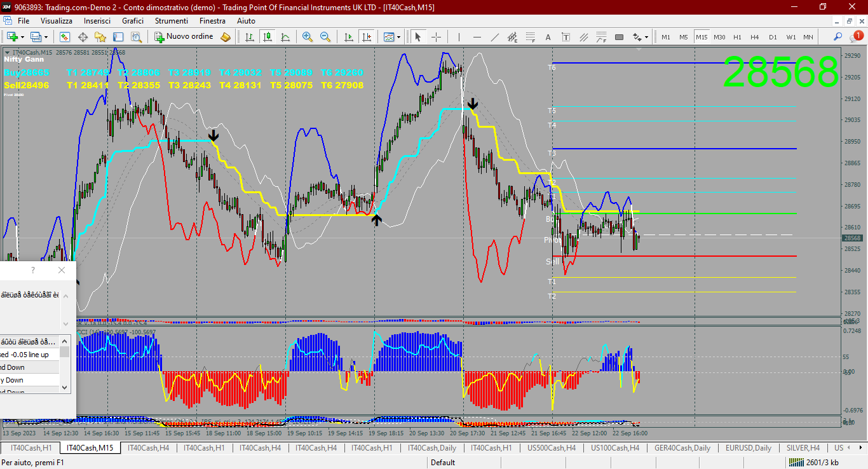Open the indicators list dropdown

point(392,37)
